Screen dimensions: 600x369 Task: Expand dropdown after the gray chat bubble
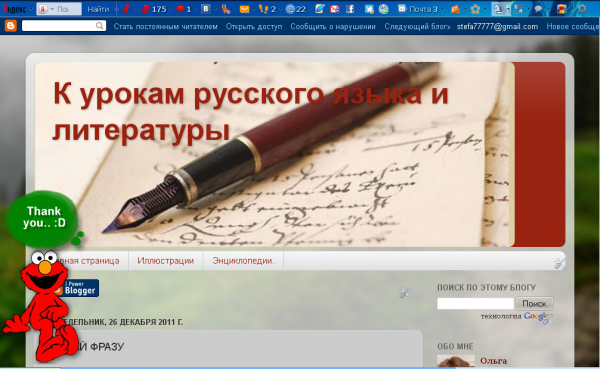coord(548,9)
